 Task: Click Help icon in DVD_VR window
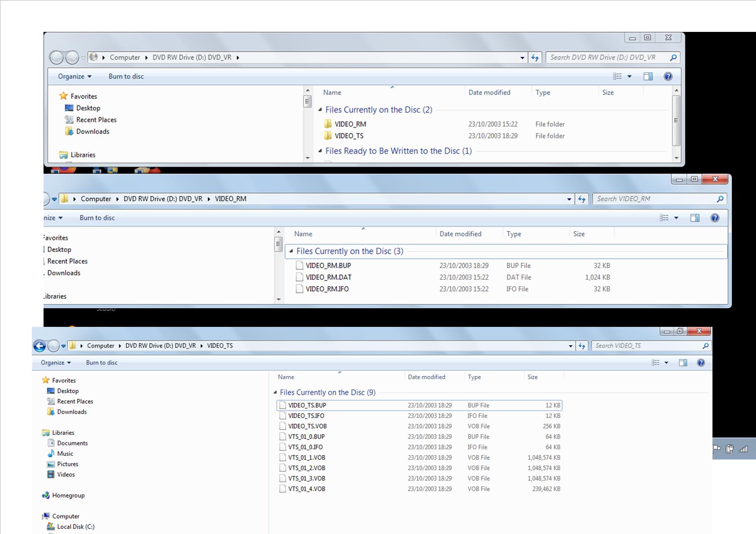pyautogui.click(x=668, y=76)
